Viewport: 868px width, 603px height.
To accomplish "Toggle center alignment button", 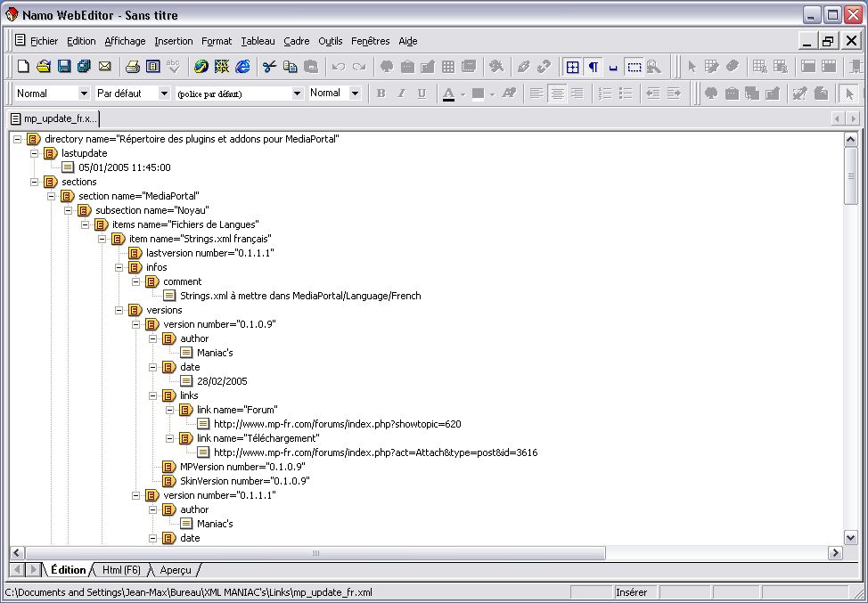I will [557, 94].
